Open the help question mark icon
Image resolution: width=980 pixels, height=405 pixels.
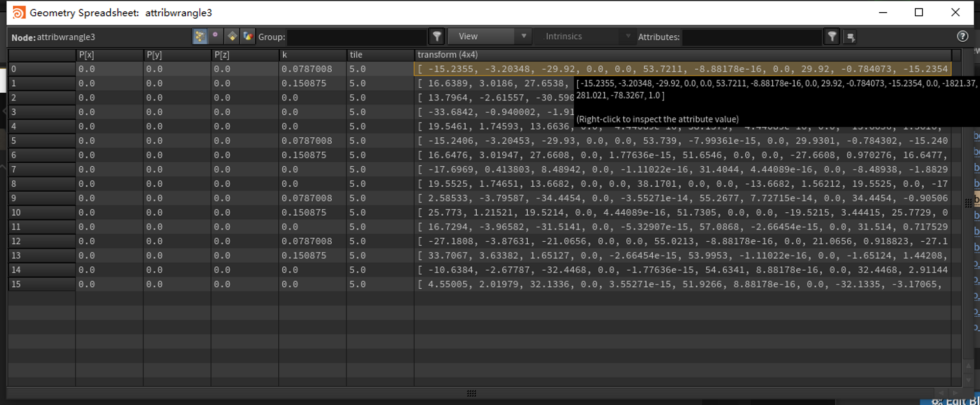(962, 36)
